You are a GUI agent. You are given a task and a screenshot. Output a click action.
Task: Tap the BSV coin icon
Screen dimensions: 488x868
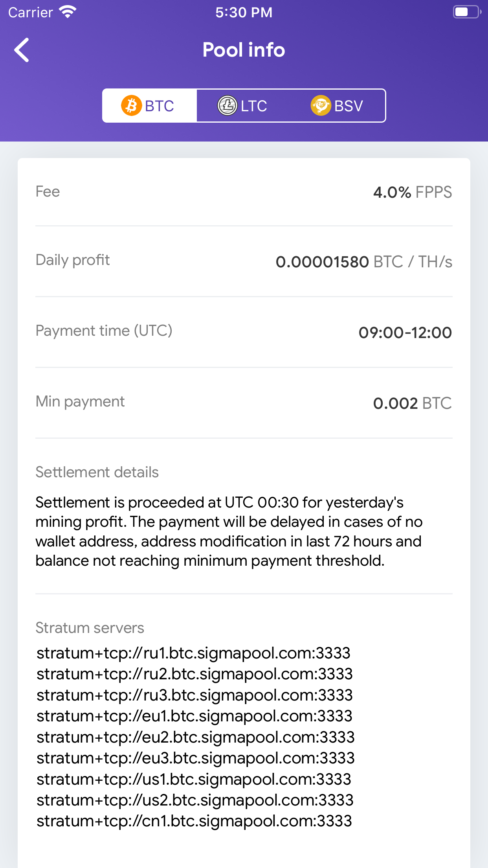coord(321,106)
